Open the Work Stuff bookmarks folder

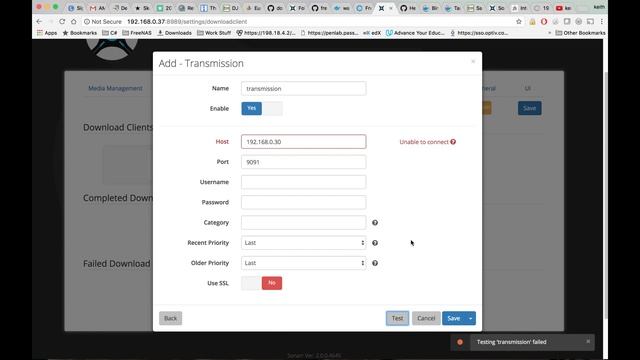(x=214, y=33)
